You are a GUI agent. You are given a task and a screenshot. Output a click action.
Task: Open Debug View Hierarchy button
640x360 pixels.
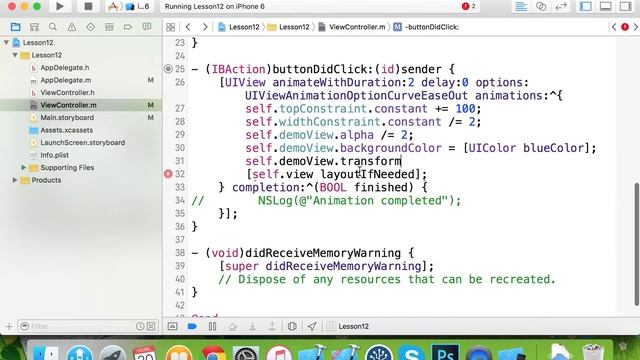pos(292,326)
